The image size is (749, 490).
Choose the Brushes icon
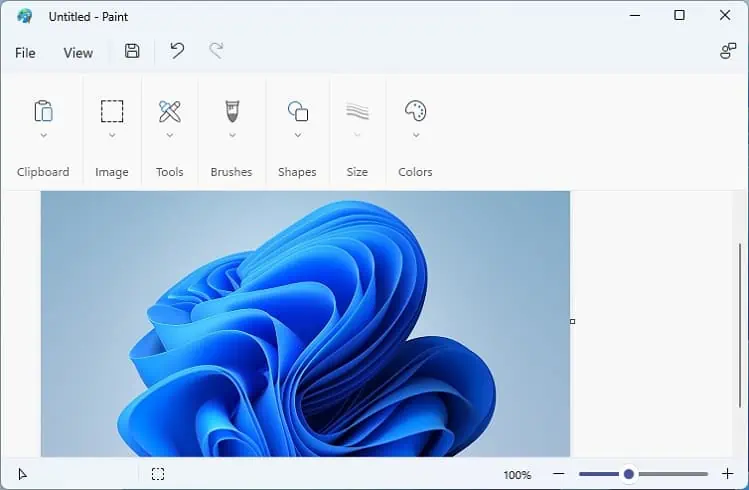tap(232, 111)
